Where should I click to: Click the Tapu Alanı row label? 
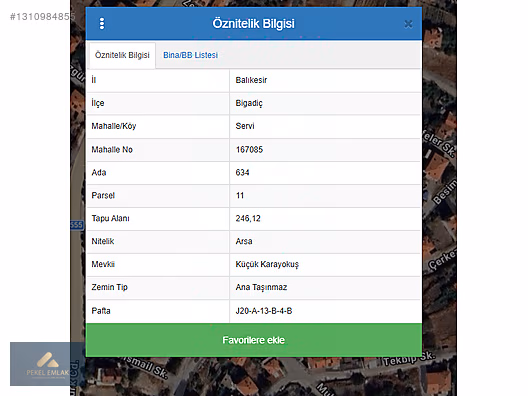pyautogui.click(x=110, y=218)
